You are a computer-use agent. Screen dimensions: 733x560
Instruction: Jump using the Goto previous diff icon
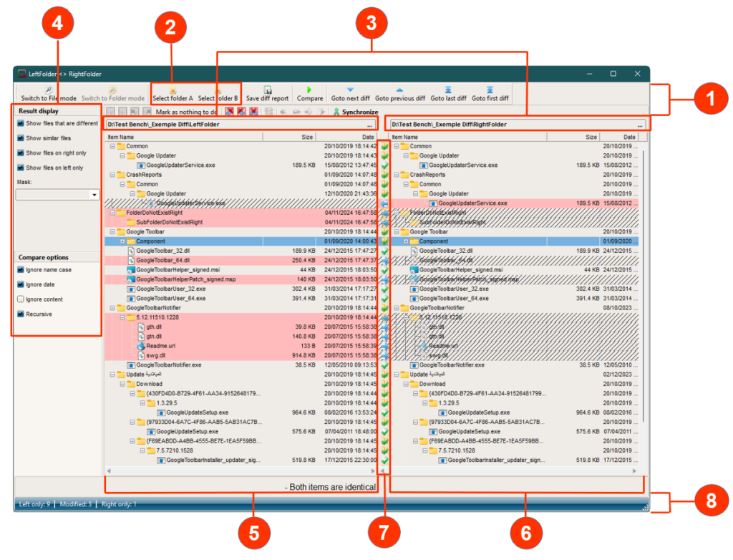[x=399, y=90]
